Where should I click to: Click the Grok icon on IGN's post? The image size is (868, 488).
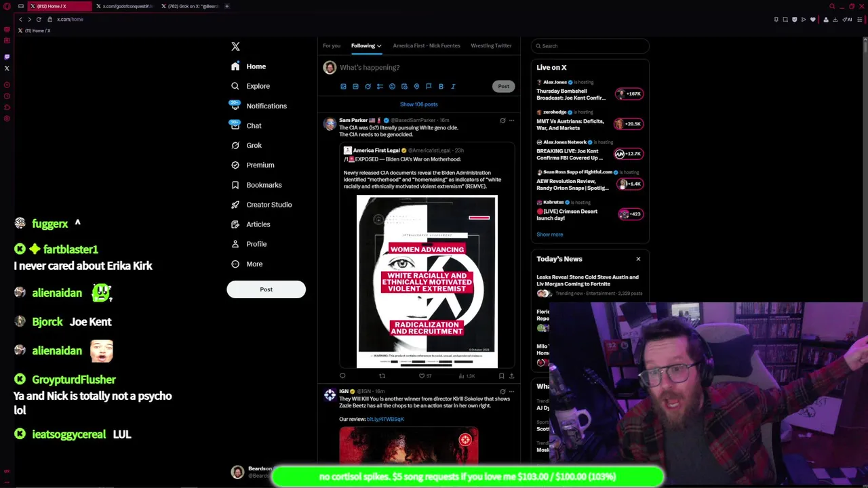point(502,391)
